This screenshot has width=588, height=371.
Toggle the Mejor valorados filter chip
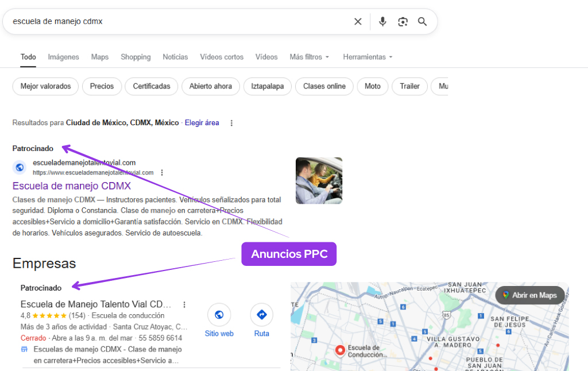[x=45, y=86]
